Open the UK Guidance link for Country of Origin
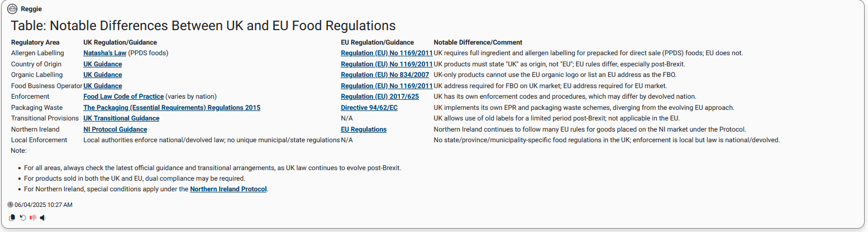This screenshot has width=868, height=232. click(103, 64)
